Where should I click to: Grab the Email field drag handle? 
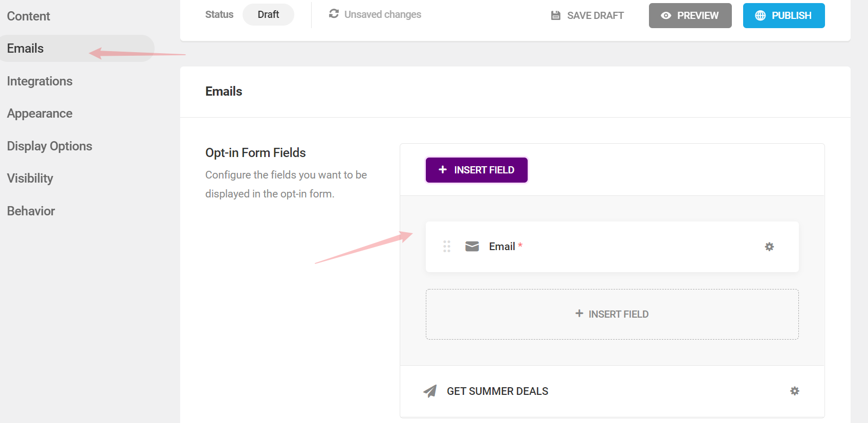(x=447, y=247)
